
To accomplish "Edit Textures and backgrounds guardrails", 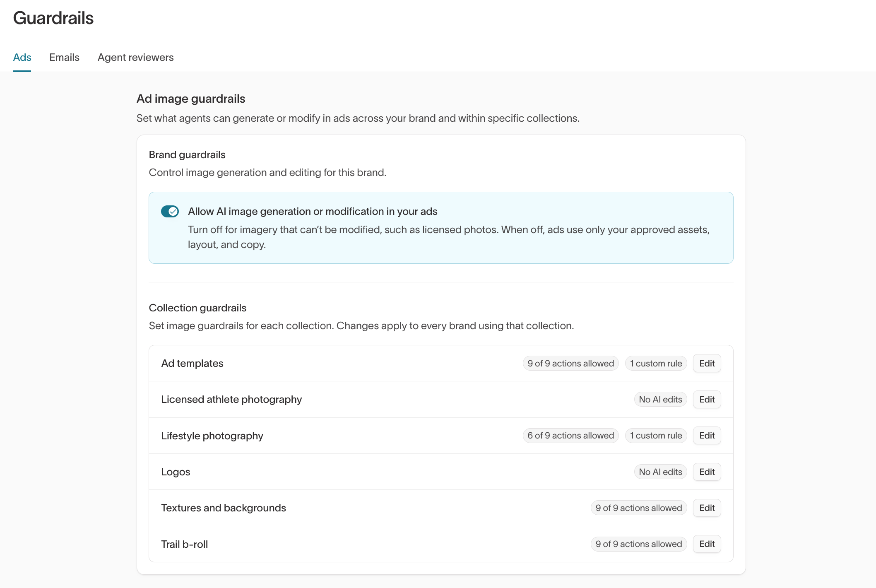I will [707, 508].
